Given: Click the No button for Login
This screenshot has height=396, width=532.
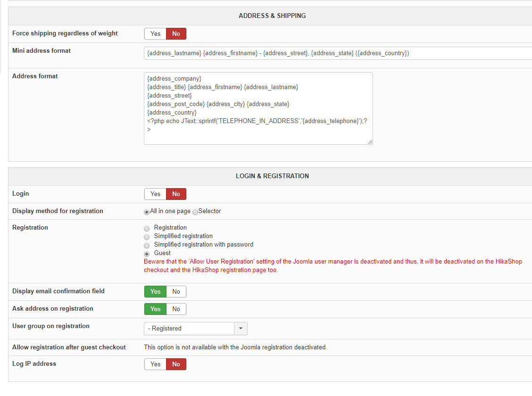Looking at the screenshot, I should click(x=176, y=194).
